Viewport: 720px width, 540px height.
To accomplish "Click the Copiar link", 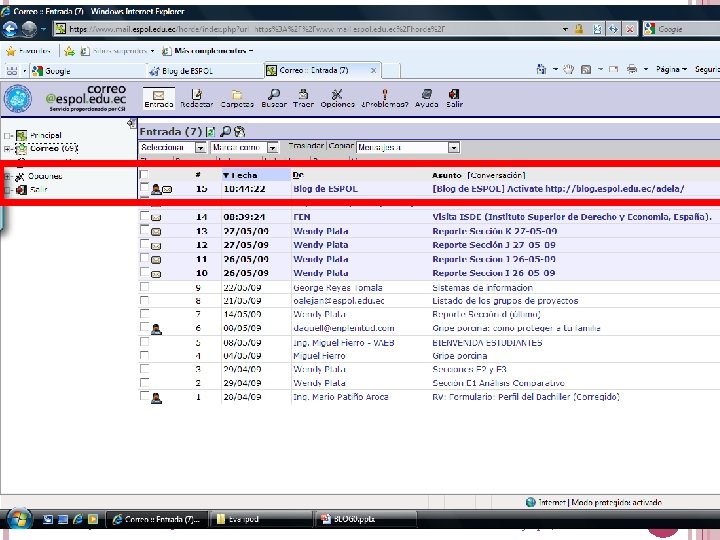I will 341,146.
